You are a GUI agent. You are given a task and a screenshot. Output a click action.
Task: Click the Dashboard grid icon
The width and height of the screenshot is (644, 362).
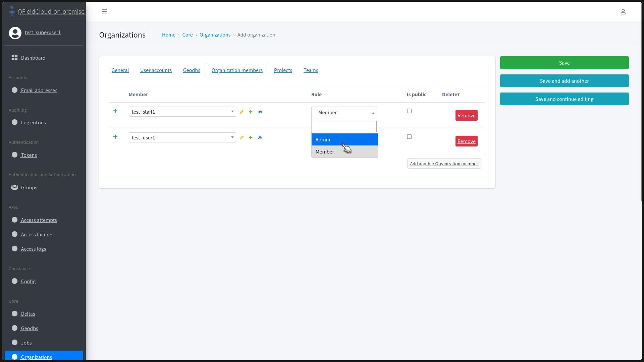click(x=14, y=58)
